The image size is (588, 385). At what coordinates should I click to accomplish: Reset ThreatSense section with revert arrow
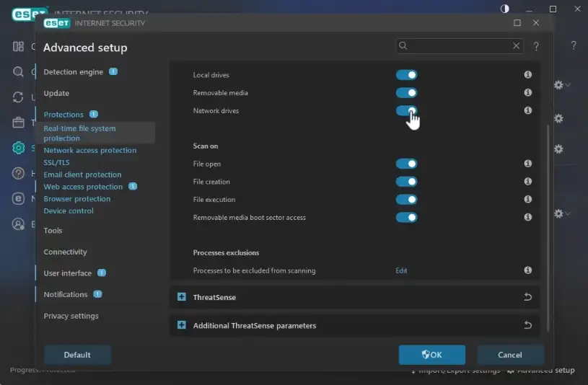(527, 297)
